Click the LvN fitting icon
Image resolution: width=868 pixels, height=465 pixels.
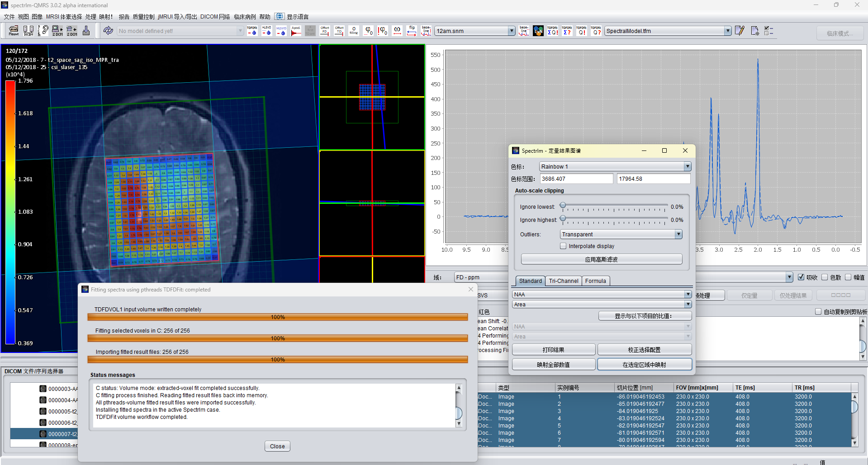pos(538,31)
